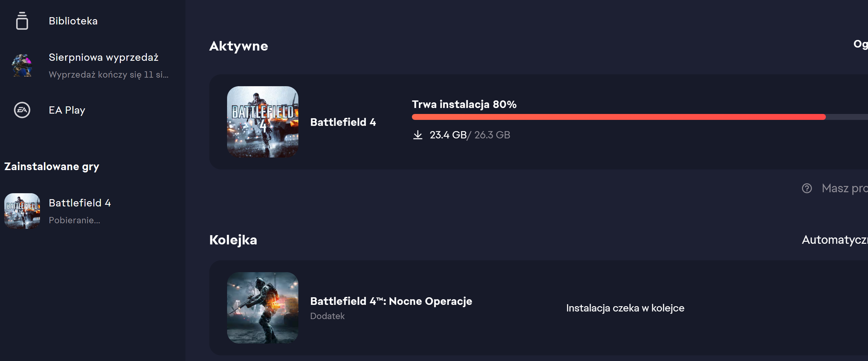Click Battlefield 4 cover art in Aktywne
The height and width of the screenshot is (361, 868).
click(x=262, y=122)
